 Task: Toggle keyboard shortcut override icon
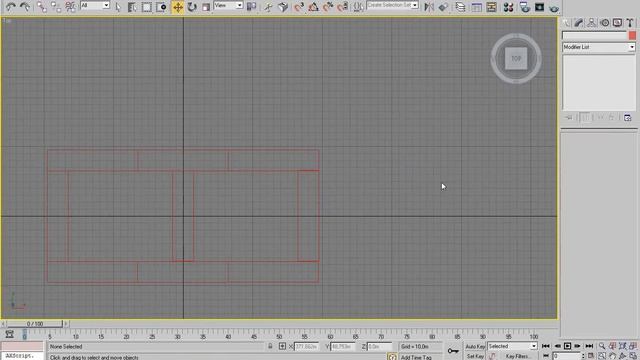(283, 7)
